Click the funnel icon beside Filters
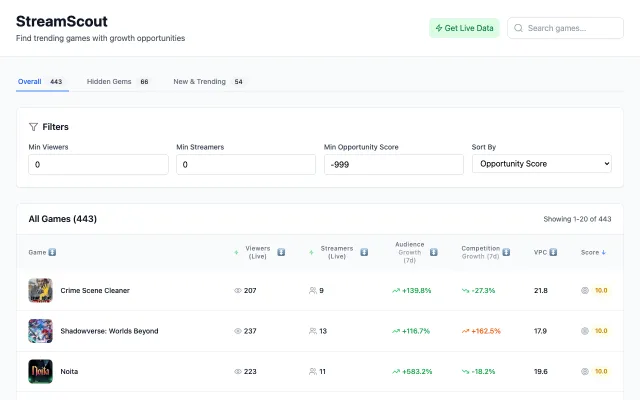Screen dimensions: 640x400 pyautogui.click(x=33, y=127)
